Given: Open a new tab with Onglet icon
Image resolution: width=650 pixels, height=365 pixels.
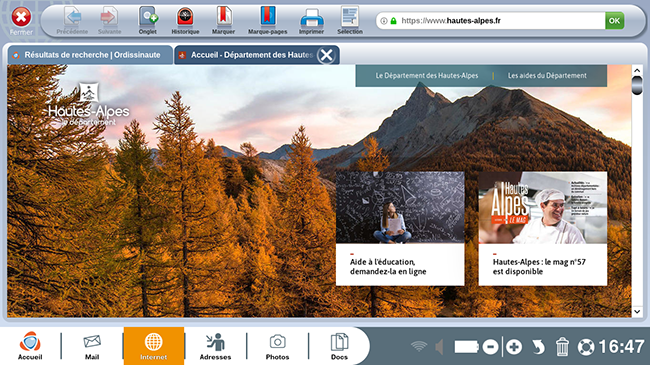Looking at the screenshot, I should (148, 20).
